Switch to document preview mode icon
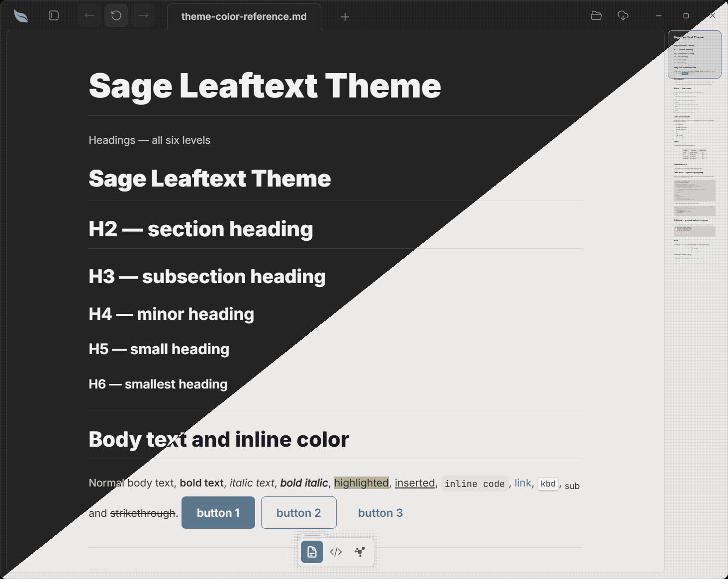The height and width of the screenshot is (579, 728). click(312, 552)
